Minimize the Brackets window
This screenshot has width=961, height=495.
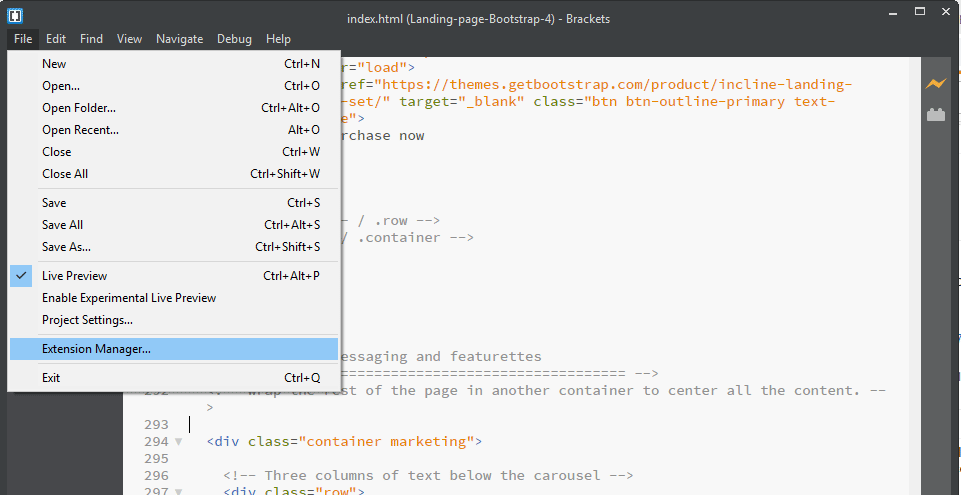[x=894, y=11]
